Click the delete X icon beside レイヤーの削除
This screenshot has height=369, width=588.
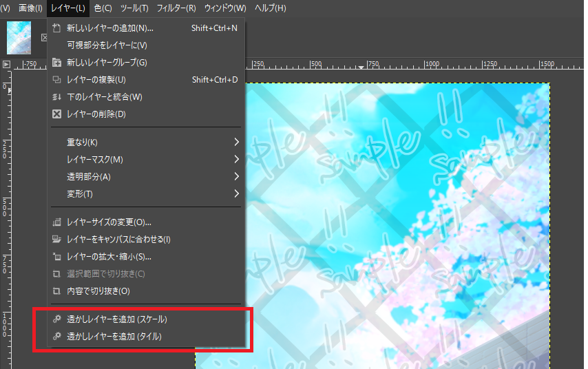[56, 114]
